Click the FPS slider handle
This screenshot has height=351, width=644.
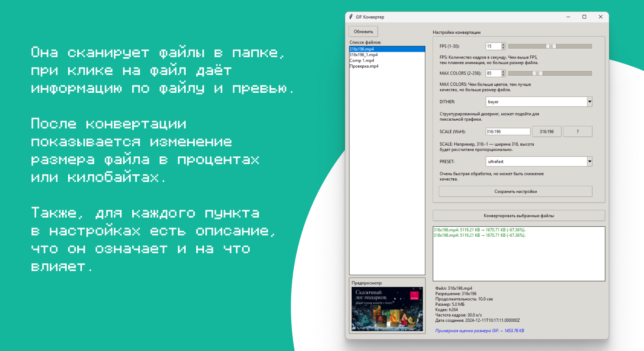click(x=551, y=46)
